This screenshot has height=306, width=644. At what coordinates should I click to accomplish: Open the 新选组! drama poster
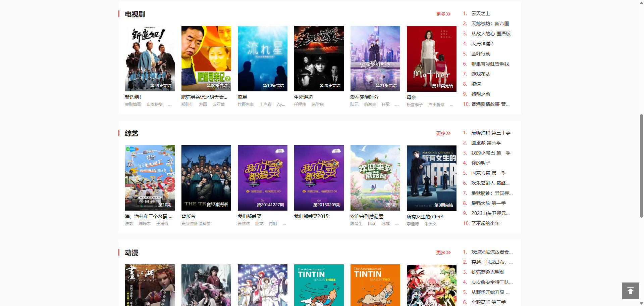pos(150,58)
